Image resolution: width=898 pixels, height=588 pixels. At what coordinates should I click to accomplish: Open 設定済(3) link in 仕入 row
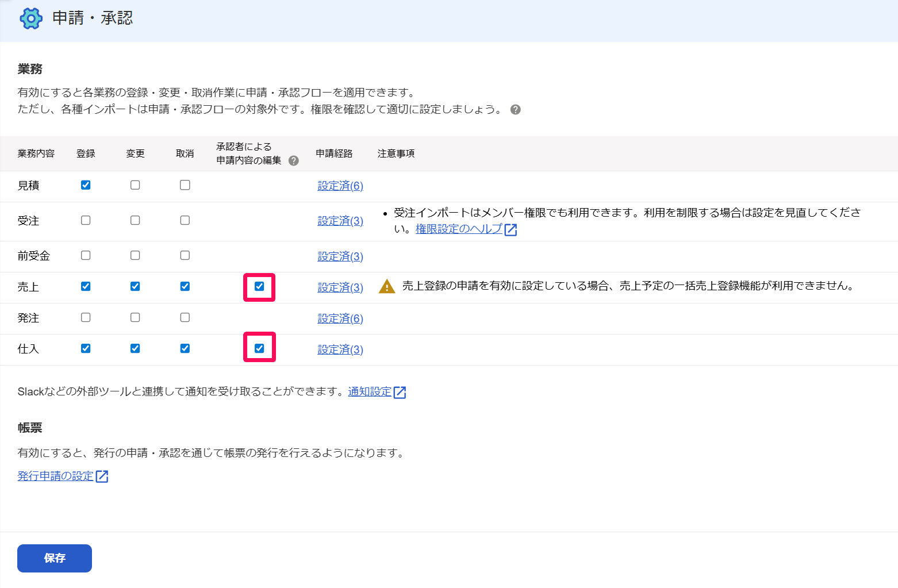pos(340,349)
